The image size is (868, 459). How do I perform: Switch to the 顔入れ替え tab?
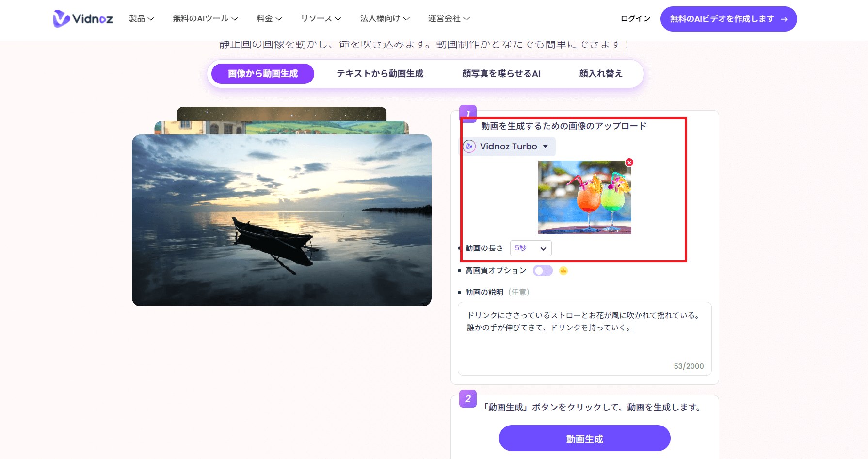click(x=601, y=73)
